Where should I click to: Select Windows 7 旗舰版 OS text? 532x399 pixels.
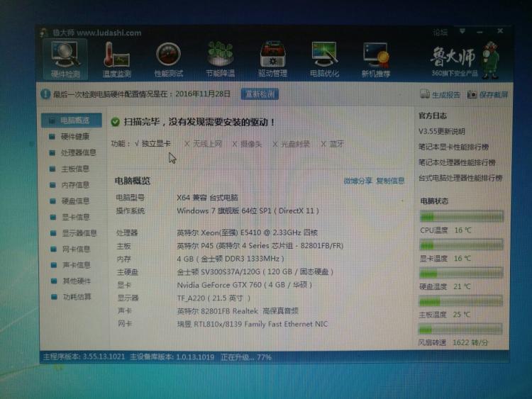(x=248, y=211)
